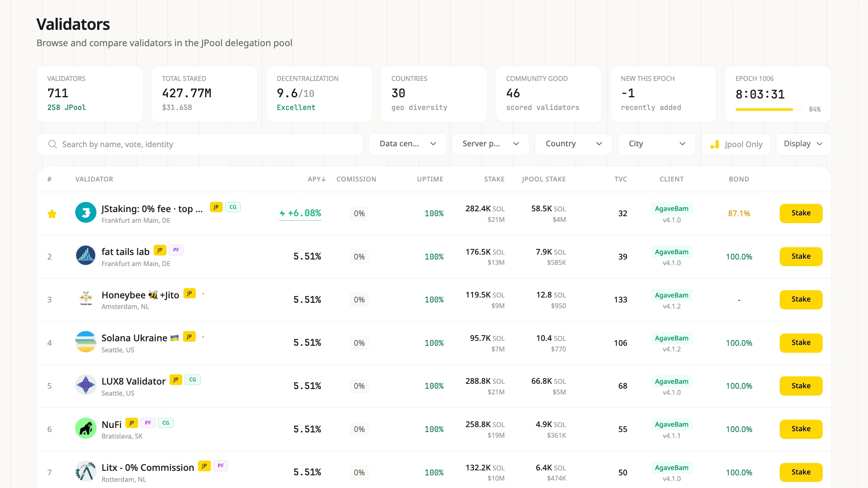Open the Country filter dropdown
Viewport: 868px width, 488px height.
point(573,144)
